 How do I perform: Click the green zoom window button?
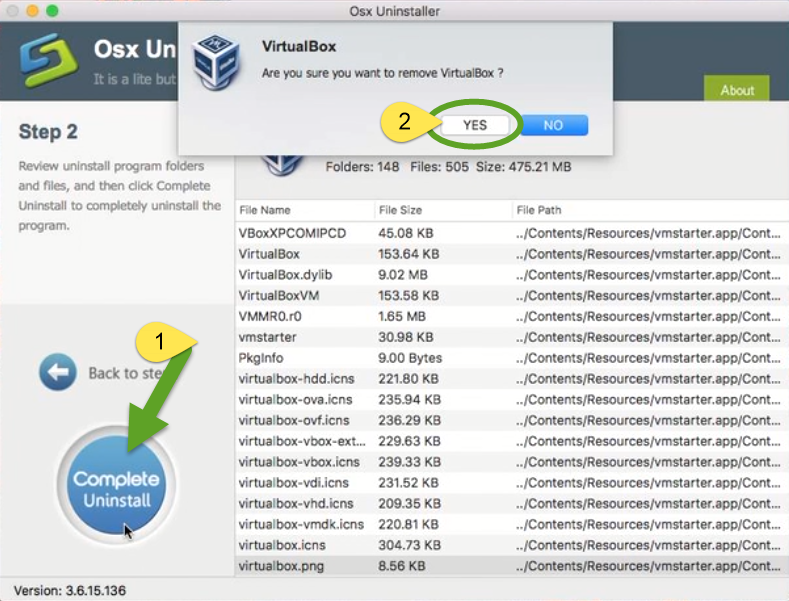(x=52, y=11)
